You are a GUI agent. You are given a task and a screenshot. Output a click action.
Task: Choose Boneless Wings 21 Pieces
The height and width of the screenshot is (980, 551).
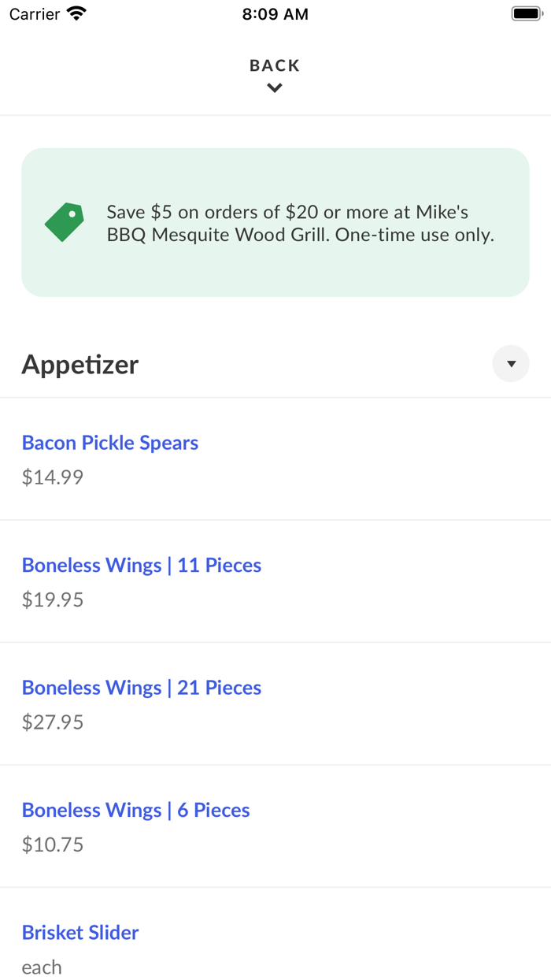pos(142,687)
